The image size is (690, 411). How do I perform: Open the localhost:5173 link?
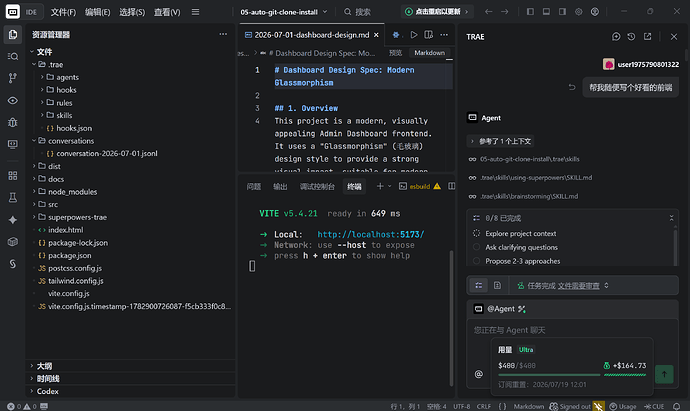coord(371,234)
